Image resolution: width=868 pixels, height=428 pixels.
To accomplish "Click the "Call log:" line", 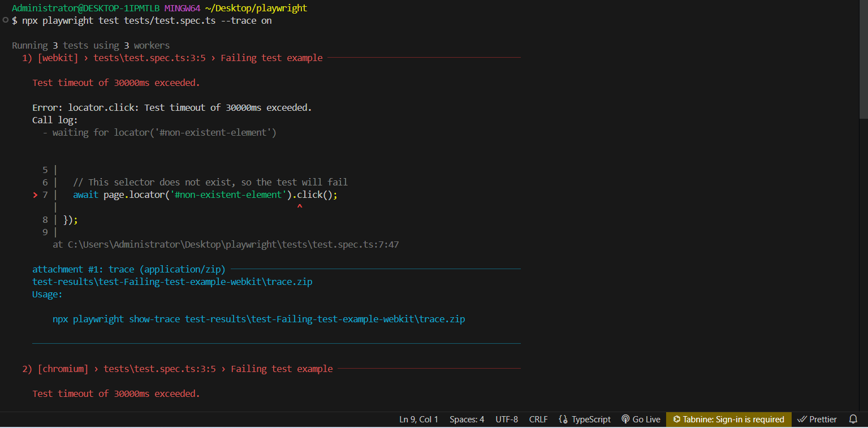I will point(55,120).
